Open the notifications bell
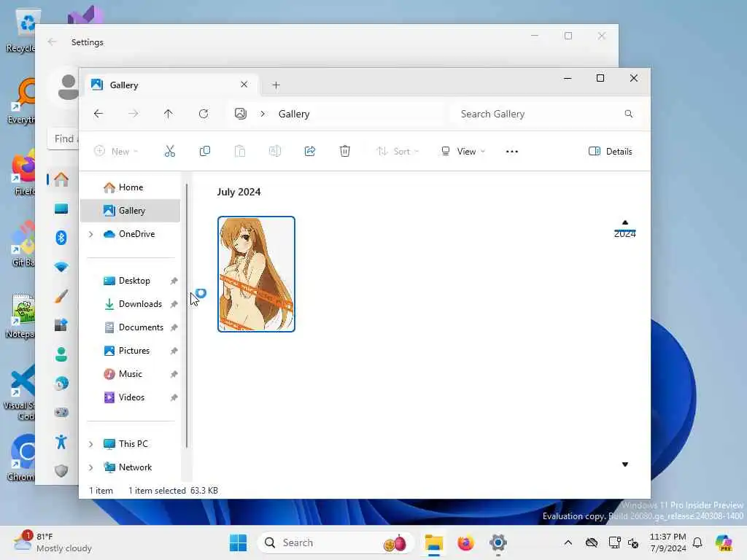The height and width of the screenshot is (560, 747). pyautogui.click(x=697, y=542)
